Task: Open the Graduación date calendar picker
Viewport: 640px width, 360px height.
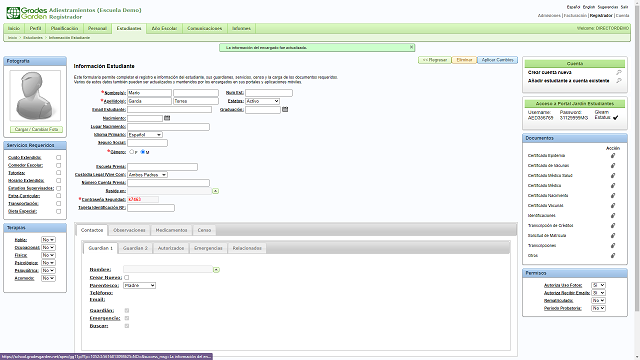Action: click(285, 109)
